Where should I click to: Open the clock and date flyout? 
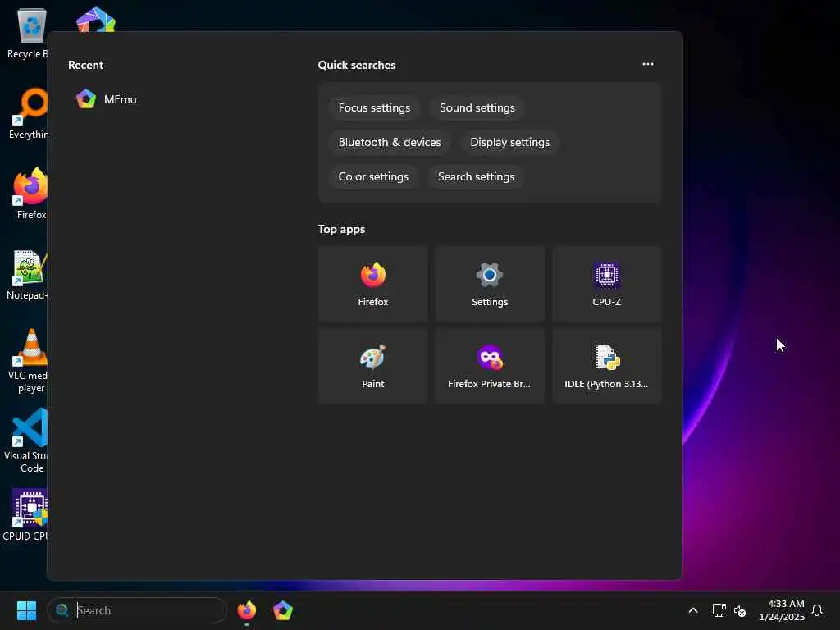click(781, 610)
